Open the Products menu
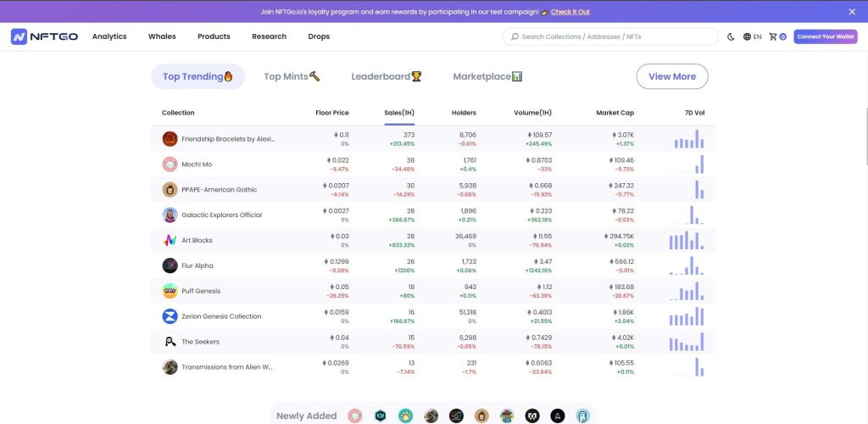 214,36
